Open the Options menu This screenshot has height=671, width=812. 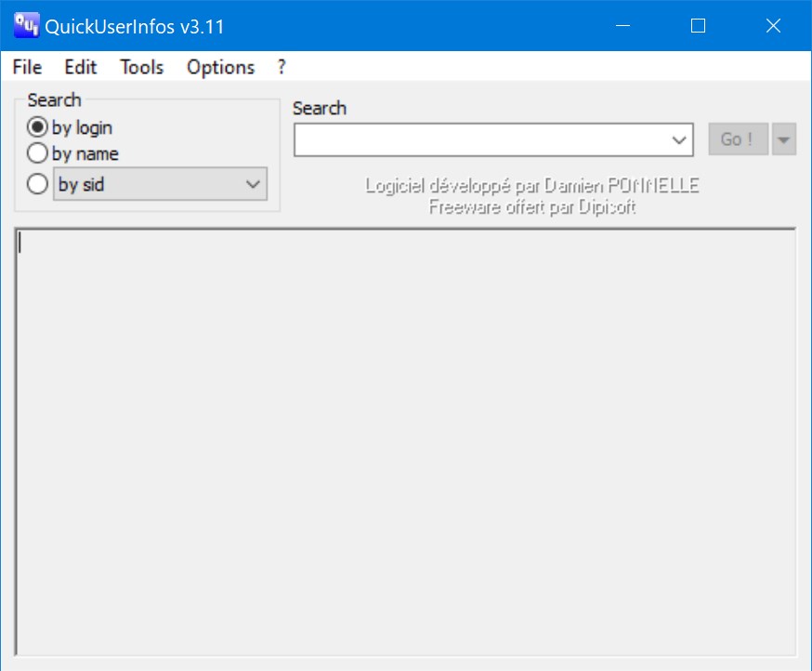(220, 67)
